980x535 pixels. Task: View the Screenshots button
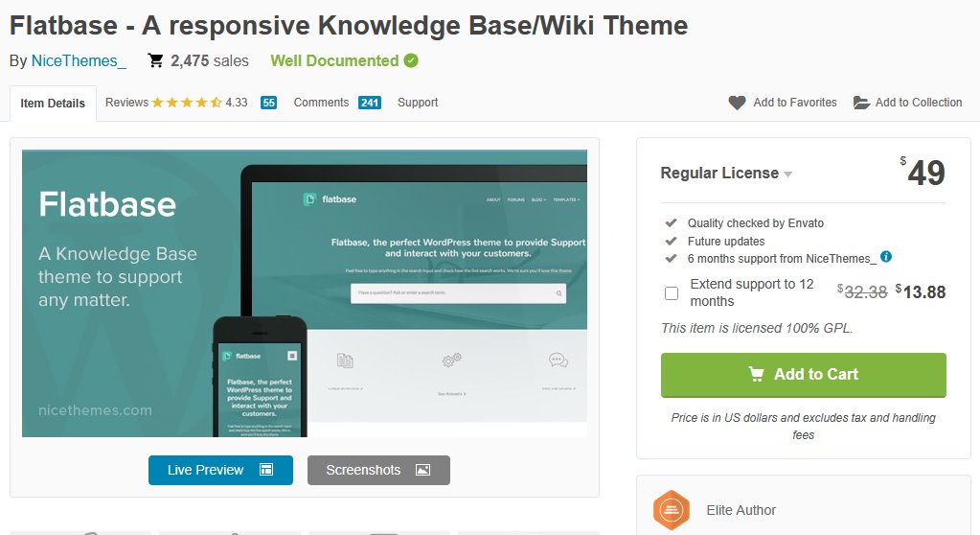point(378,470)
